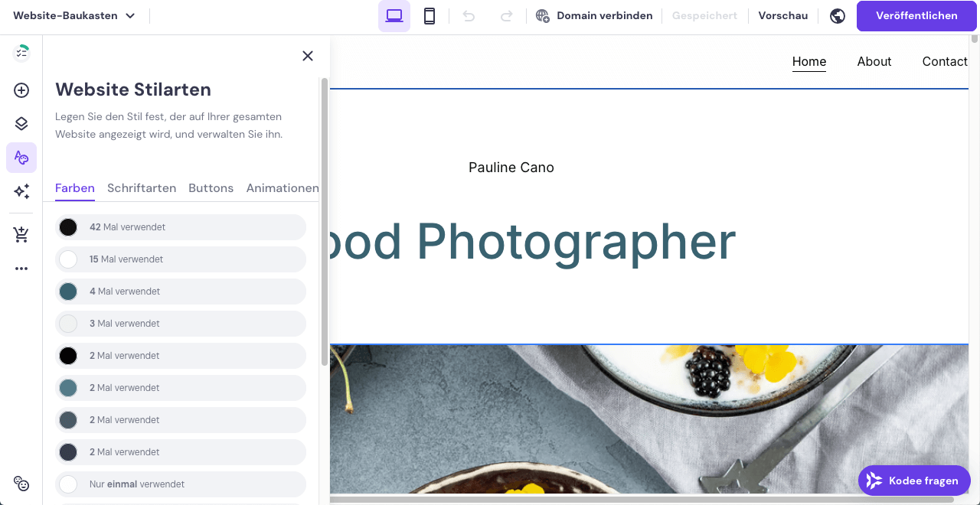Click the Veröffentlichen button
This screenshot has width=980, height=505.
[x=916, y=15]
